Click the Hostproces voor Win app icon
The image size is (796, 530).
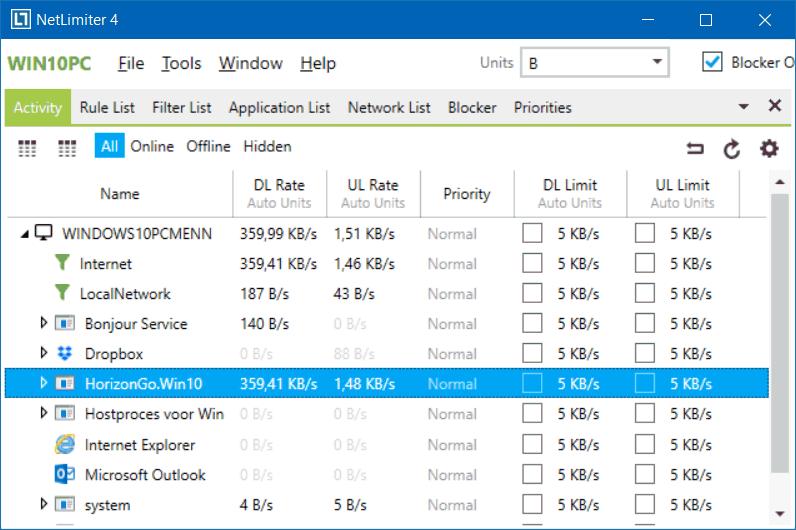pos(65,413)
